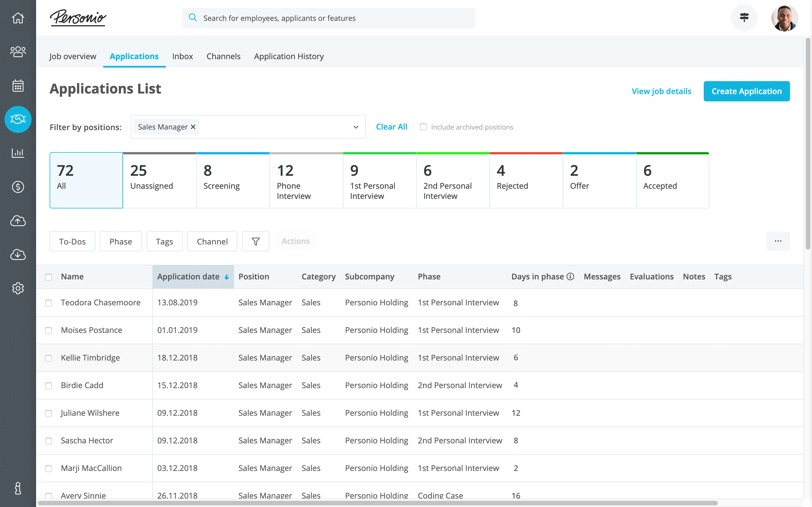This screenshot has width=812, height=507.
Task: Click the funnel filter icon button
Action: point(255,241)
